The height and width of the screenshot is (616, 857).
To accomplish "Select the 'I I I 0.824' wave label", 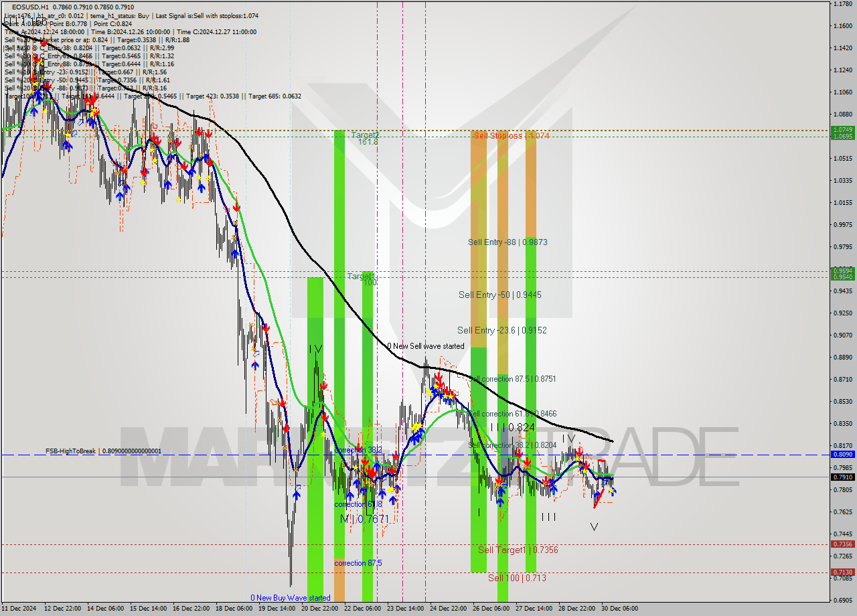I will (x=512, y=427).
